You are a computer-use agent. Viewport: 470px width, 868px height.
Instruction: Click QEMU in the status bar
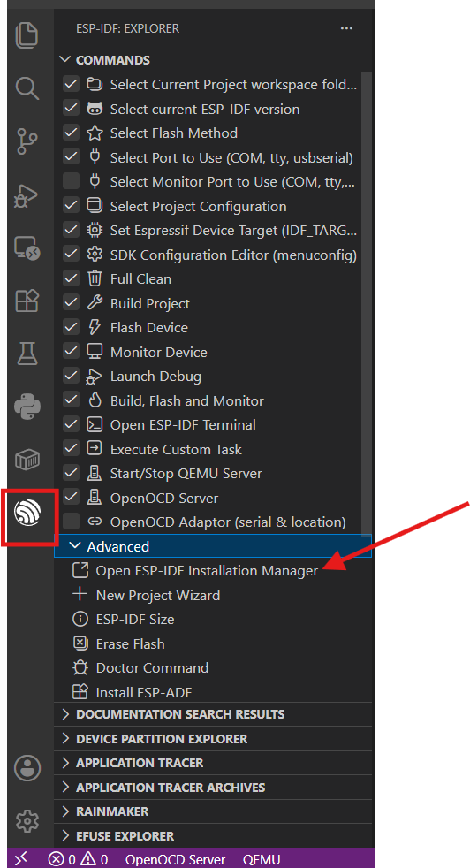tap(262, 860)
